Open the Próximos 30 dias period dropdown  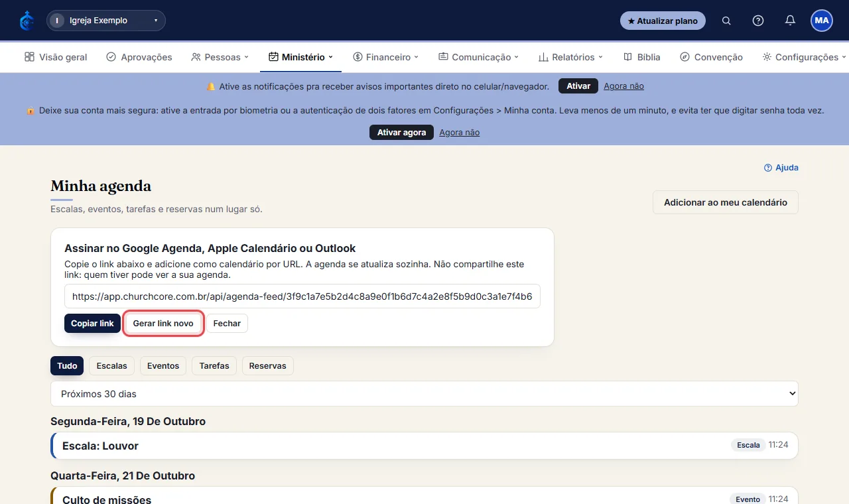point(424,394)
